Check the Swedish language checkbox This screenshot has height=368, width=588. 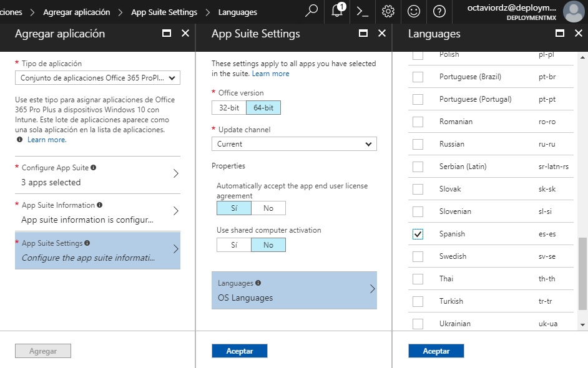pyautogui.click(x=418, y=256)
